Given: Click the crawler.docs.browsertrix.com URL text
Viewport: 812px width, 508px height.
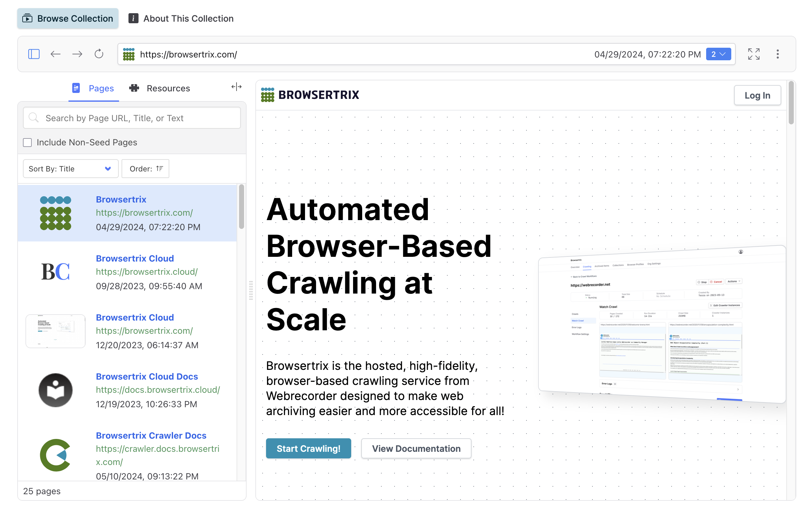Looking at the screenshot, I should click(158, 455).
